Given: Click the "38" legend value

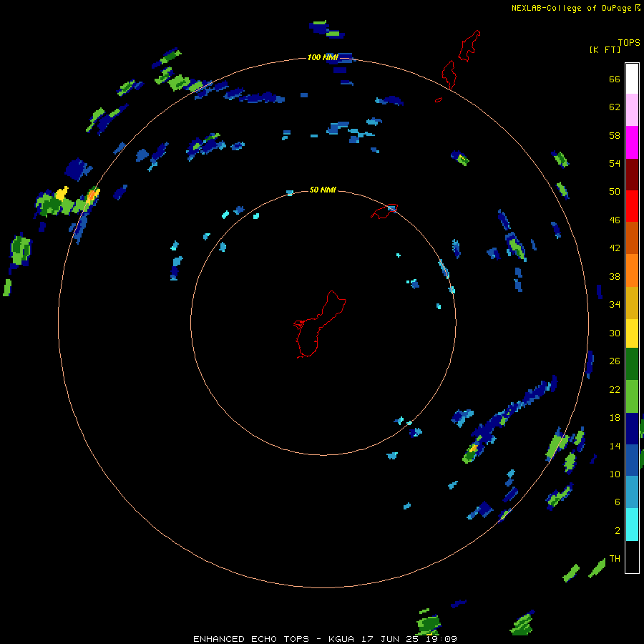Looking at the screenshot, I should point(615,277).
